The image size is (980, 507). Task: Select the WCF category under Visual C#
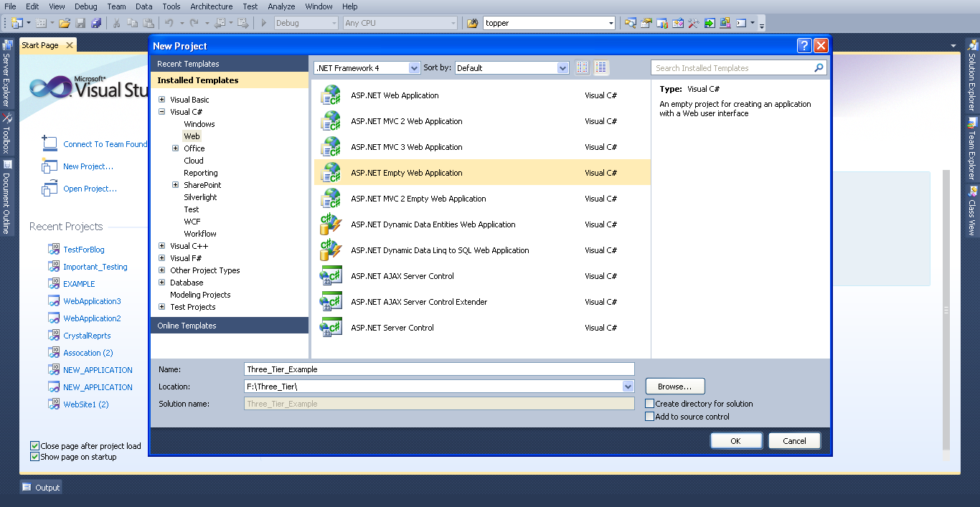click(192, 222)
